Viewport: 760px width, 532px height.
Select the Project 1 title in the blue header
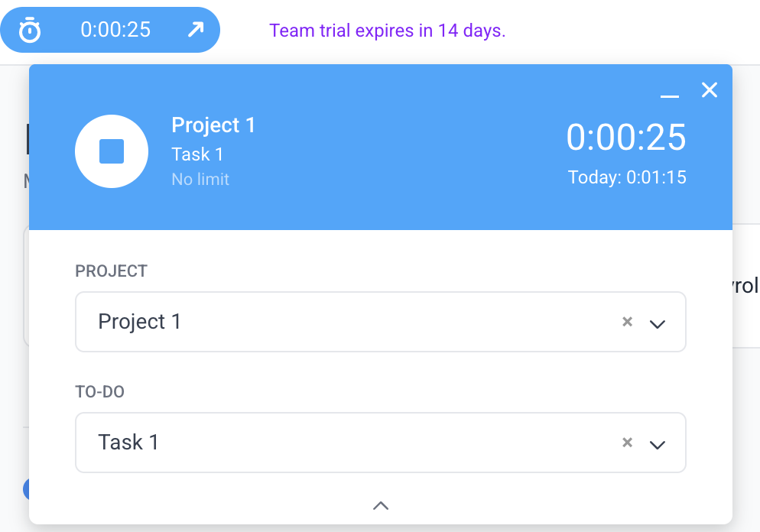(213, 125)
